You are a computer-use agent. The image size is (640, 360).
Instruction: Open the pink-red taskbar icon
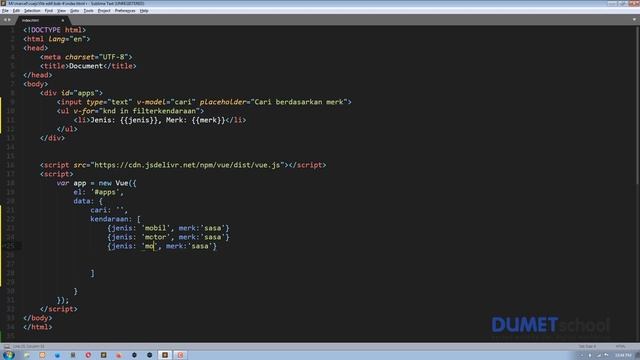119,355
